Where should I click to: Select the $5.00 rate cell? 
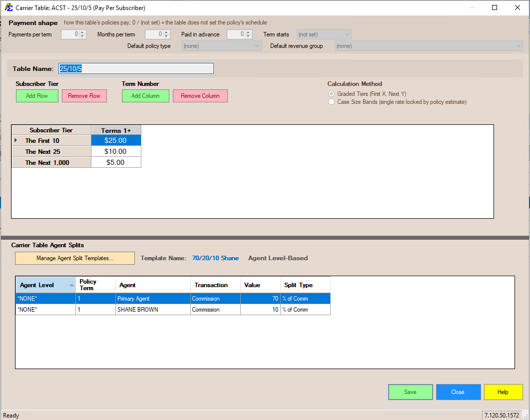[115, 162]
